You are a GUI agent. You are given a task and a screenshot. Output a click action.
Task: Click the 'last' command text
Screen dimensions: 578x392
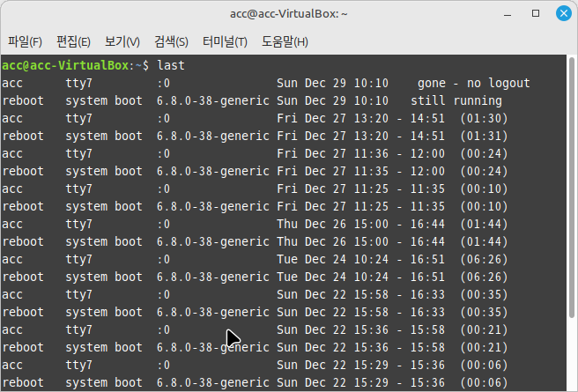pyautogui.click(x=171, y=65)
